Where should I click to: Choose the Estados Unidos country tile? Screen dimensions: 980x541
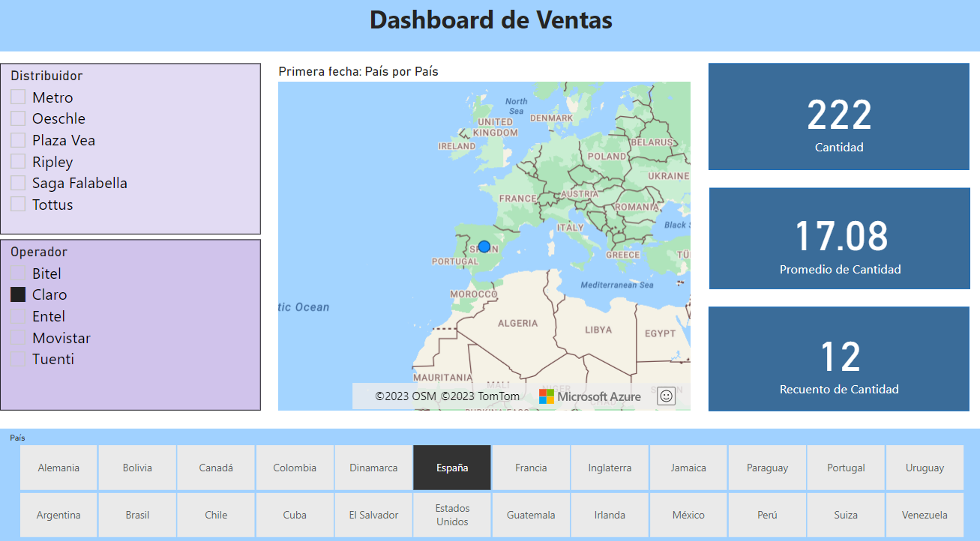(x=452, y=515)
